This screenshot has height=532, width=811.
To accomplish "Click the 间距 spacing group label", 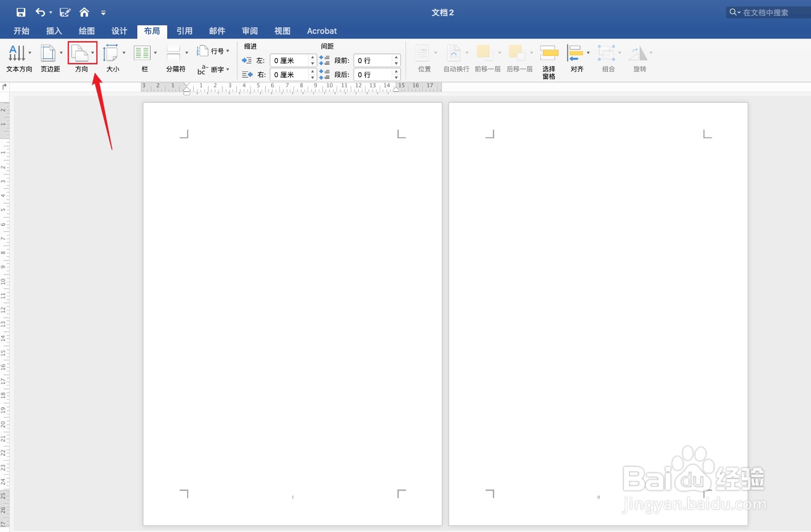I will click(x=327, y=46).
